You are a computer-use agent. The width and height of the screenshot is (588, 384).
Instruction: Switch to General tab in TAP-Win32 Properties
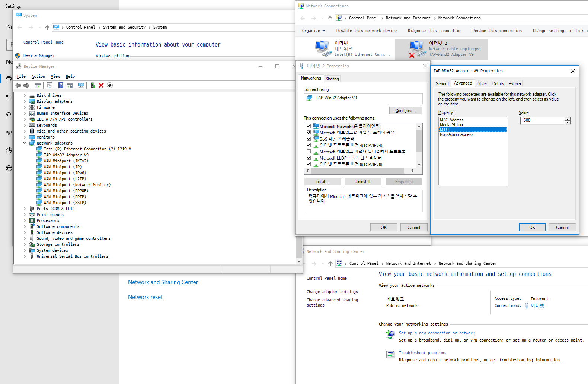tap(442, 84)
